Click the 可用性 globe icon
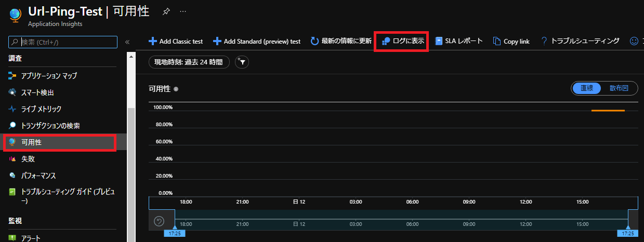Viewport: 644px width, 242px height. click(12, 142)
